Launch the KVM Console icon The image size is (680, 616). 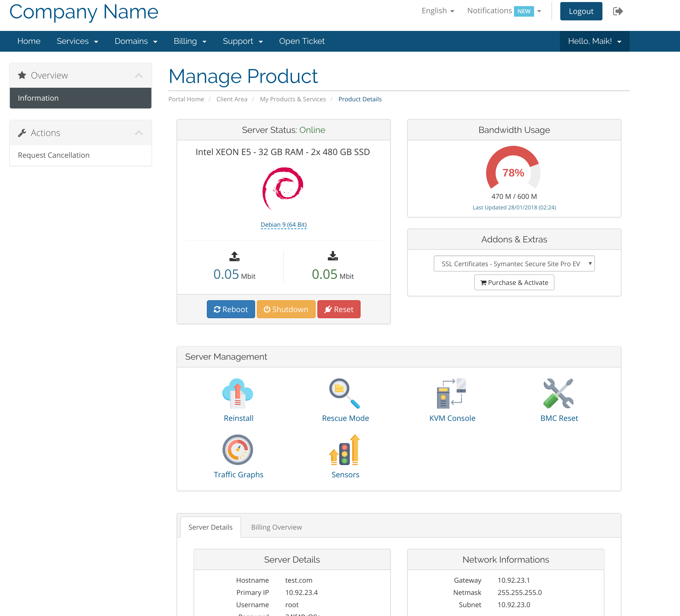click(x=451, y=393)
